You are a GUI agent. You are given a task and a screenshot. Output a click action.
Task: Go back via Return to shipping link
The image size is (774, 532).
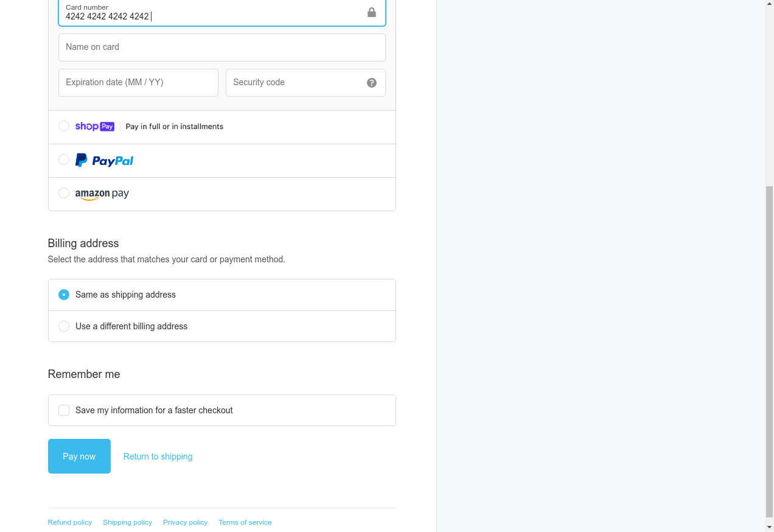[x=158, y=457]
